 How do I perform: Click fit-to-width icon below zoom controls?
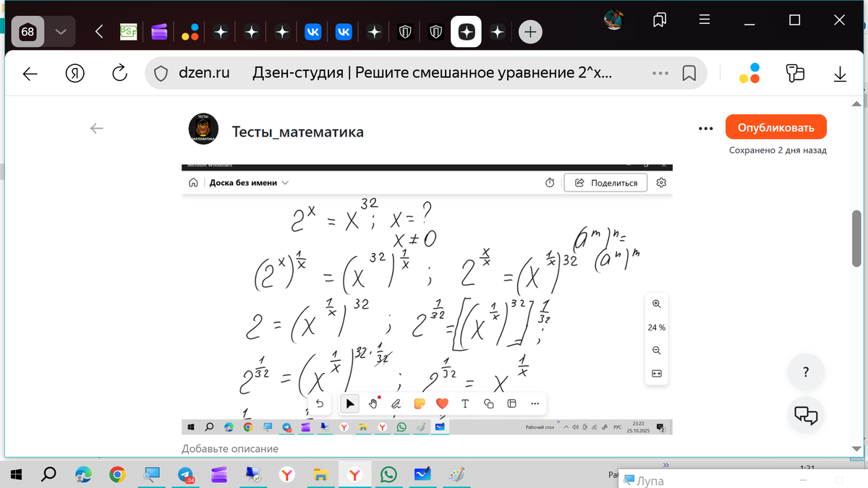coord(656,374)
